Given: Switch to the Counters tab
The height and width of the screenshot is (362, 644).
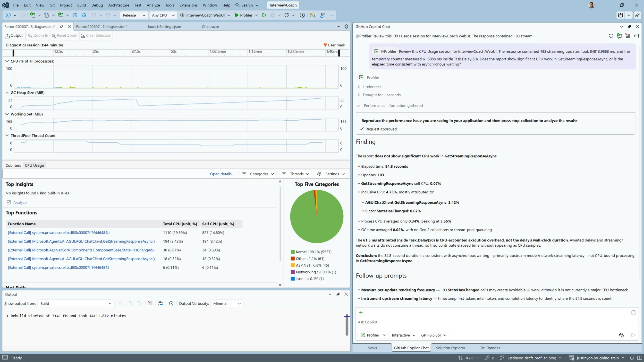Looking at the screenshot, I should (x=13, y=165).
